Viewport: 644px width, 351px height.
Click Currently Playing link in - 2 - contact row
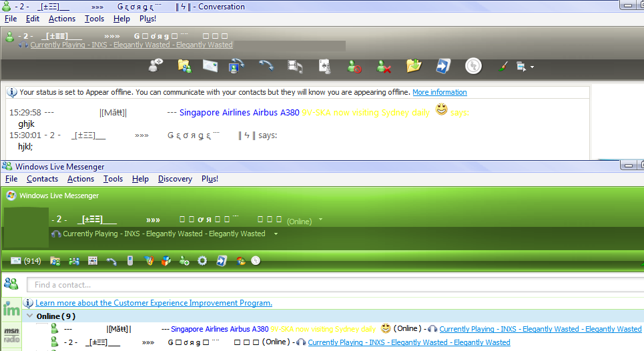[x=409, y=342]
